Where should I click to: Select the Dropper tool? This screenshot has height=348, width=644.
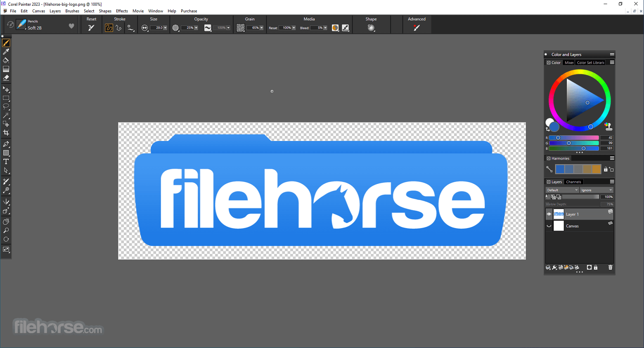tap(6, 52)
